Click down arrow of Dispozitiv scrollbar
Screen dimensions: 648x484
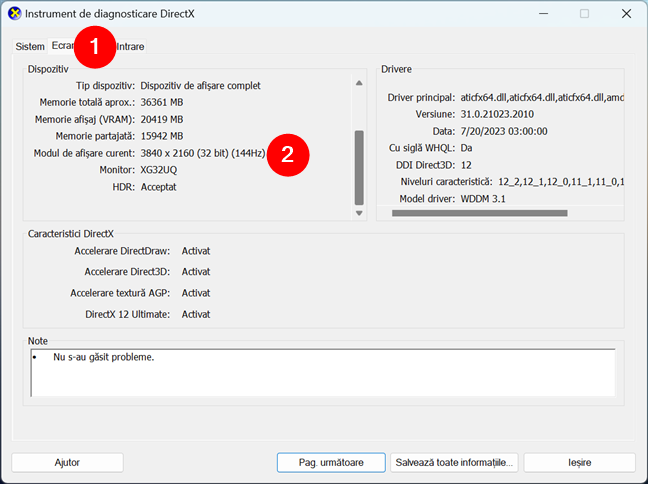(359, 213)
